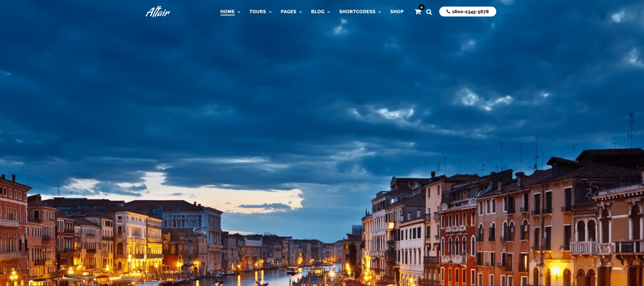This screenshot has height=286, width=644.
Task: Open the BLOG menu item
Action: click(317, 12)
